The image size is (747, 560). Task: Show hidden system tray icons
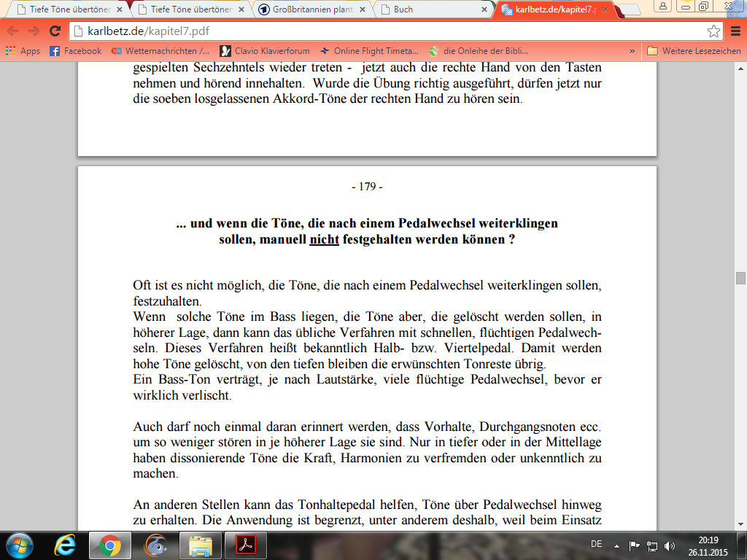click(x=617, y=546)
